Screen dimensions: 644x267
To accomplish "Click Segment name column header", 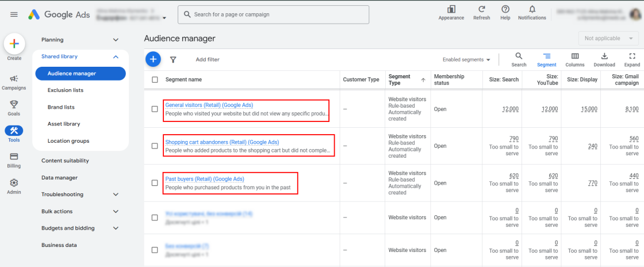I will point(183,79).
